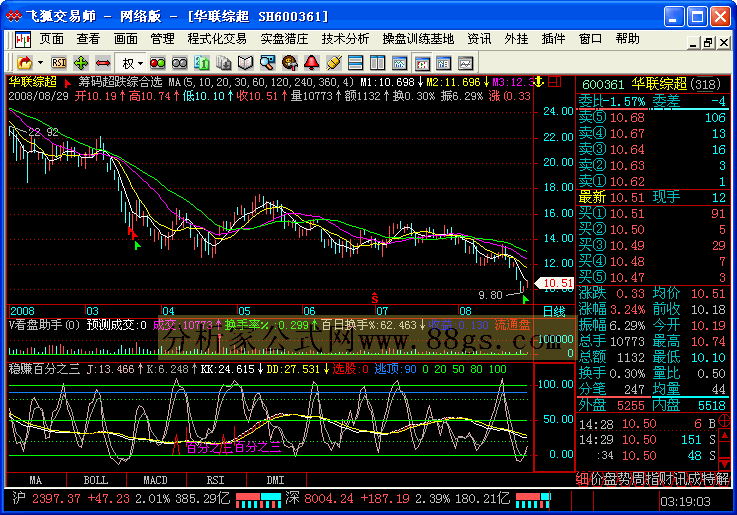Open the 查看 menu

[x=88, y=39]
